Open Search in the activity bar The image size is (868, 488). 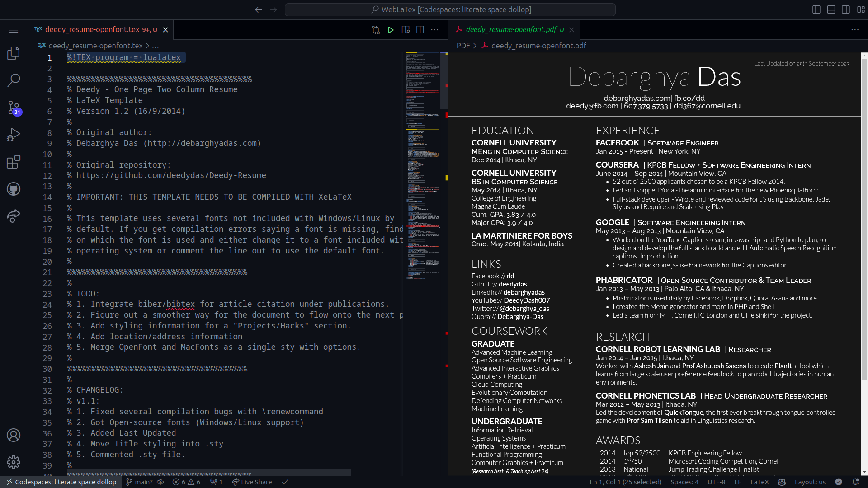click(x=14, y=80)
